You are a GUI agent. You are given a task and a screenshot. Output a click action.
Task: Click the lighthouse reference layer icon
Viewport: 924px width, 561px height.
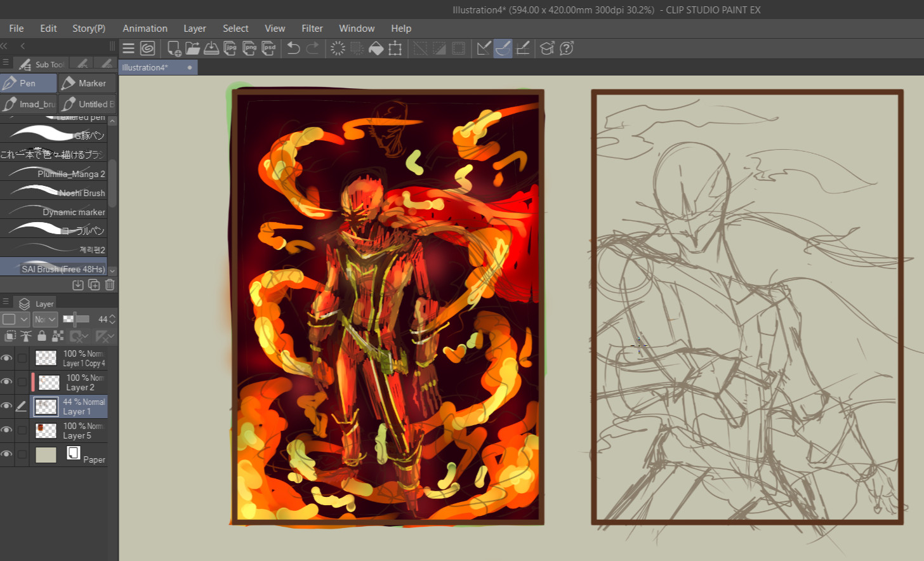26,336
